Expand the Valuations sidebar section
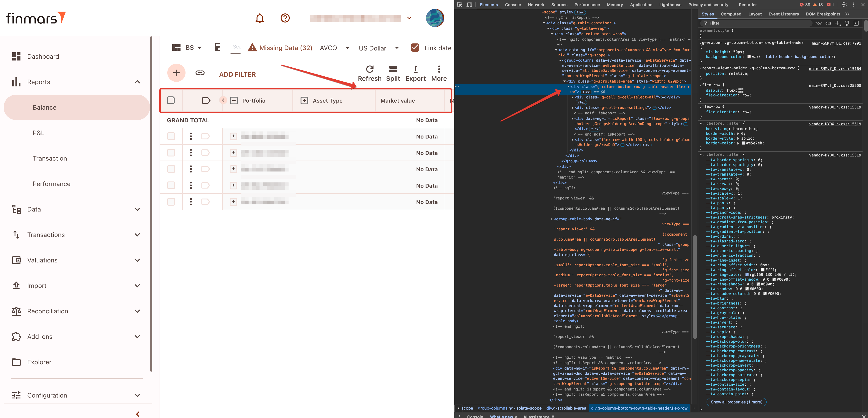Screen dimensions: 868x418 tap(137, 260)
